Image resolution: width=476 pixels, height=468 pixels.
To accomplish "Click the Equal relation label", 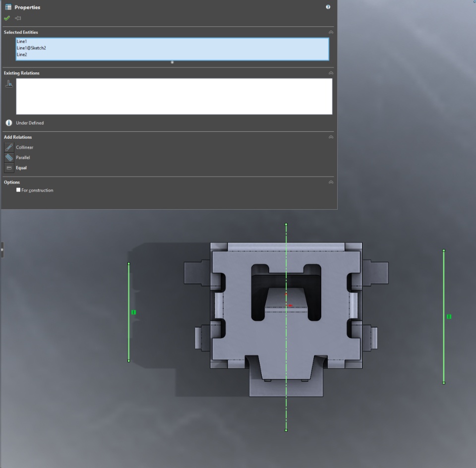I will (21, 168).
